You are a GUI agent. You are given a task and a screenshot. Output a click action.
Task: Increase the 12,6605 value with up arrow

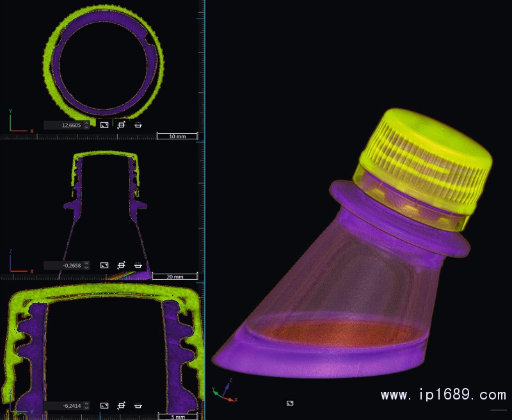(87, 124)
